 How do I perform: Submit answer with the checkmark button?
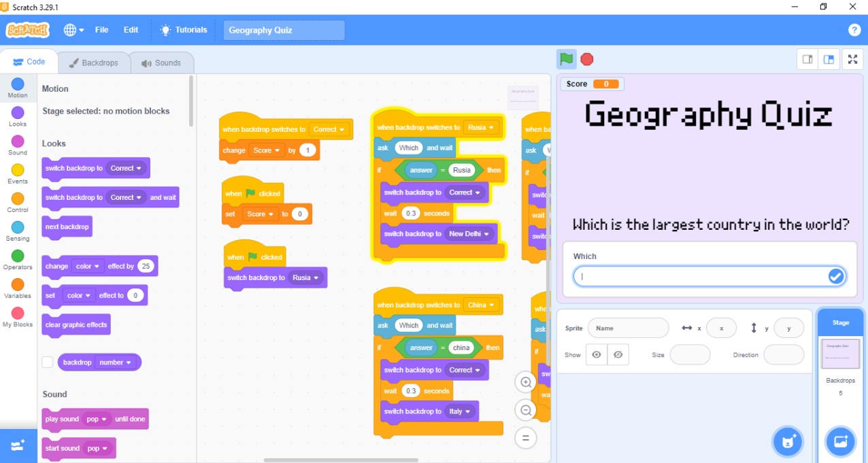[836, 276]
